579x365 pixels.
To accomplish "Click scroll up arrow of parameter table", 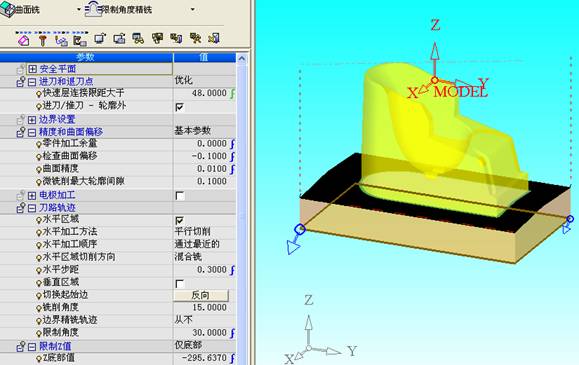I will click(x=242, y=58).
